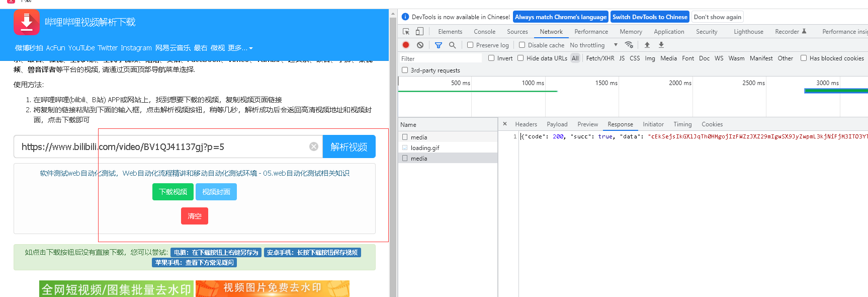Screen dimensions: 868x297
Task: Select the All request type filter
Action: pyautogui.click(x=575, y=58)
